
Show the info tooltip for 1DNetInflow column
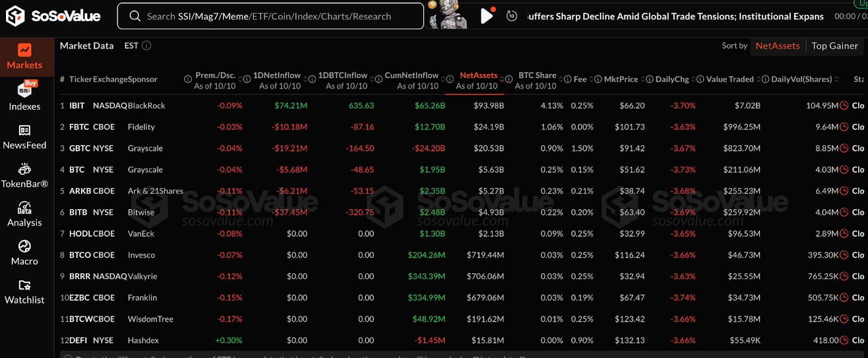pos(247,79)
